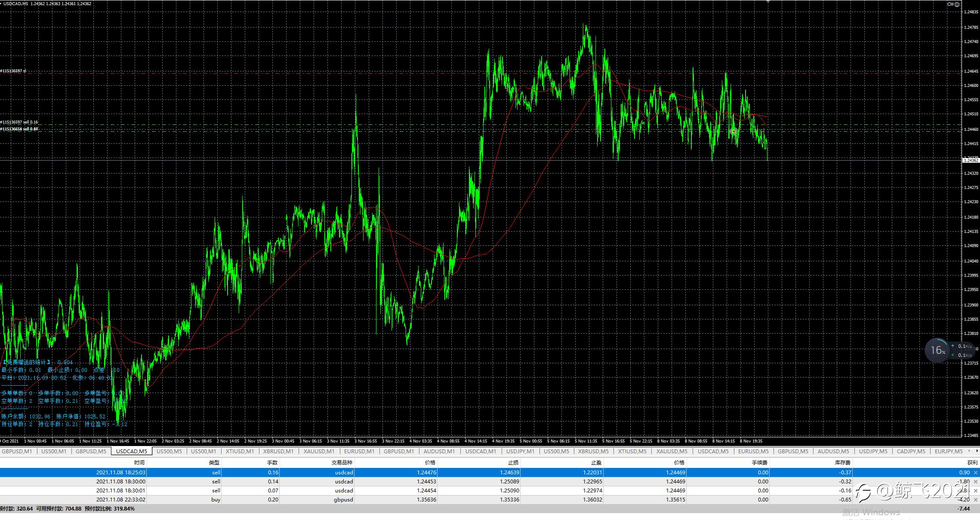Select the AUDUSD,M1 chart tab
Image resolution: width=980 pixels, height=520 pixels.
[439, 452]
